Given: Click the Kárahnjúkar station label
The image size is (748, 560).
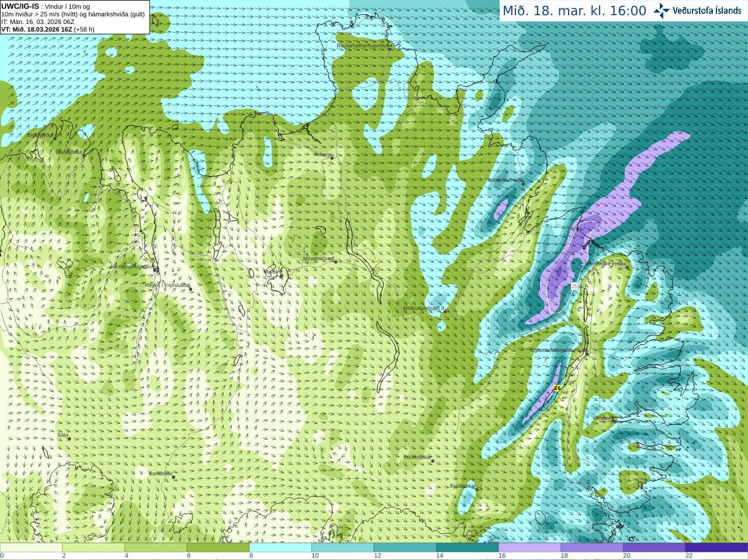Looking at the screenshot, I should [417, 458].
